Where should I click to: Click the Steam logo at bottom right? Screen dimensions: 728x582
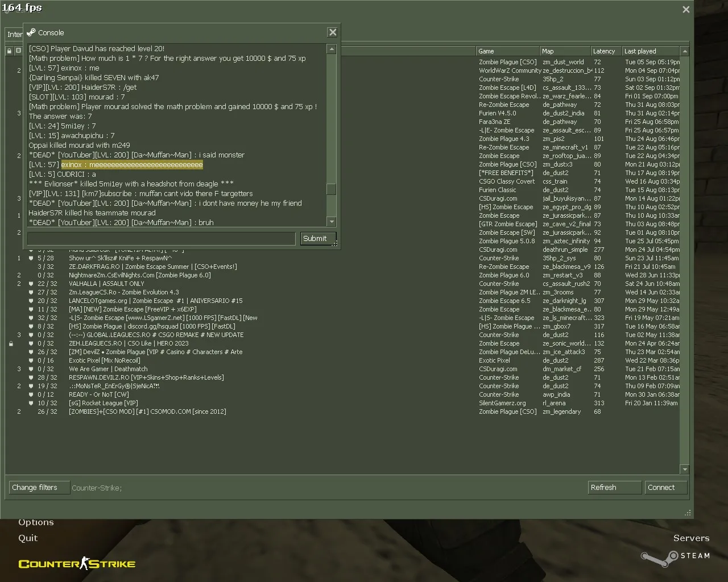click(x=675, y=557)
